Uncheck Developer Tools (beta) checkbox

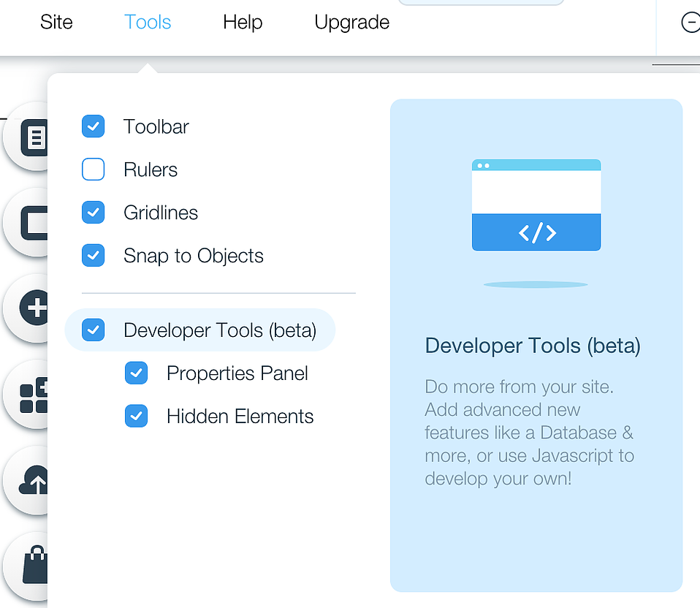click(x=94, y=330)
